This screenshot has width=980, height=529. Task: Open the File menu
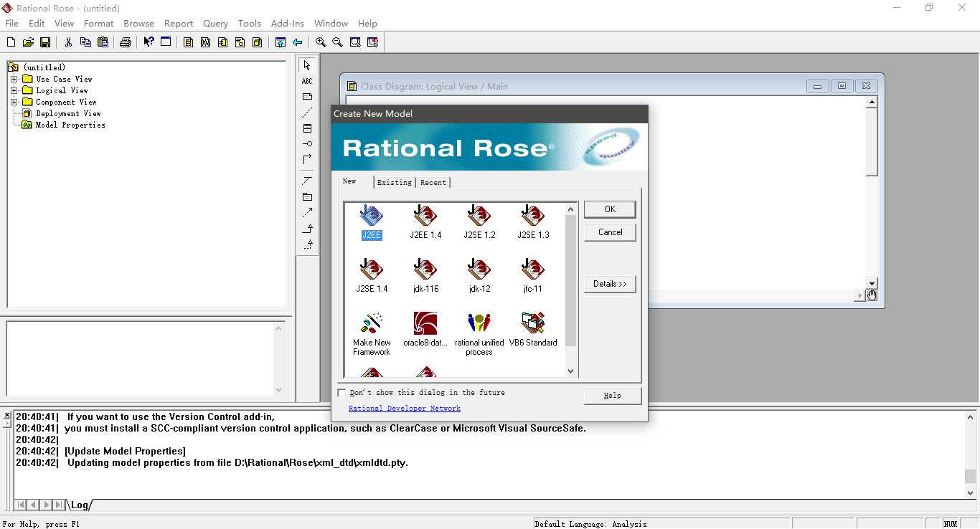point(11,23)
